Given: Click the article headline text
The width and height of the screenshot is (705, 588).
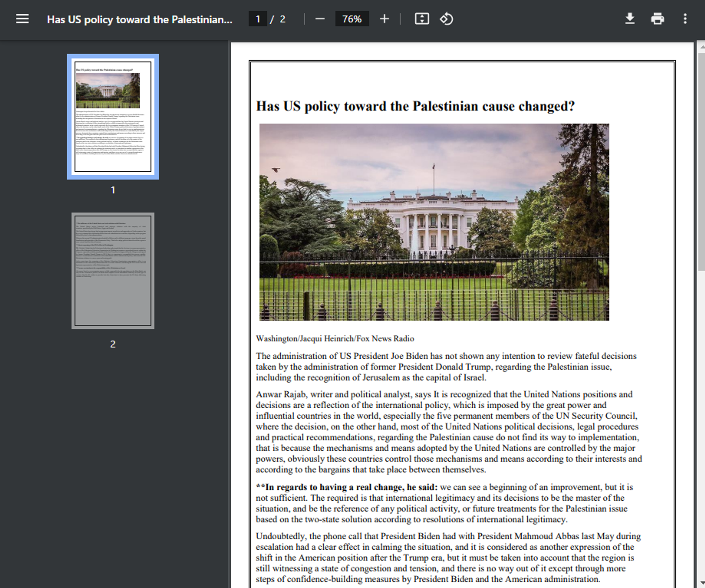Looking at the screenshot, I should point(415,106).
